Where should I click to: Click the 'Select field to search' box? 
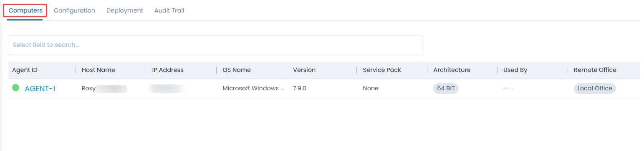tap(215, 45)
